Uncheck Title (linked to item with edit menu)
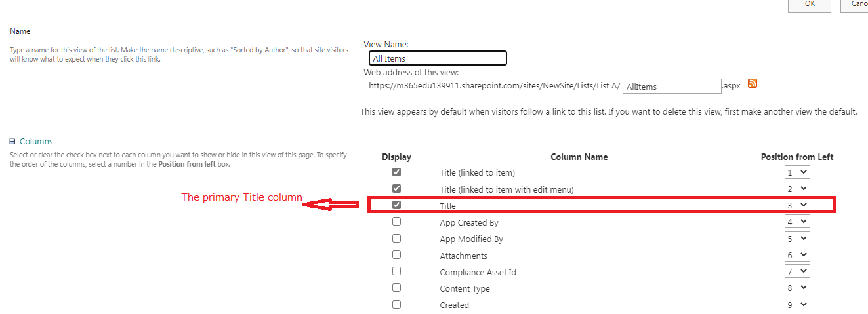 pyautogui.click(x=396, y=189)
